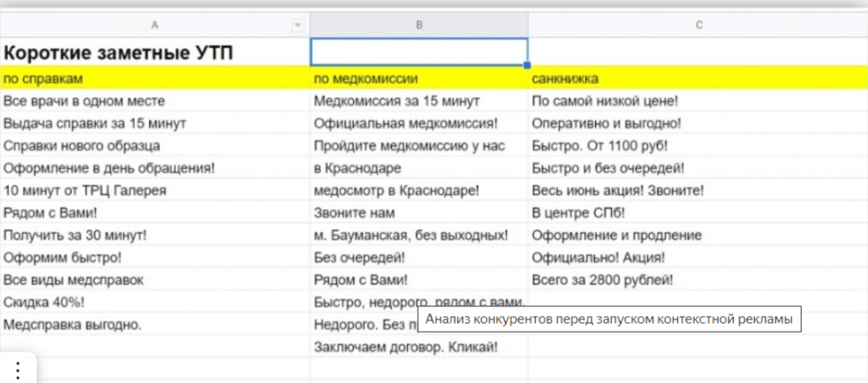Open the column A header dropdown arrow
This screenshot has width=868, height=383.
point(298,25)
